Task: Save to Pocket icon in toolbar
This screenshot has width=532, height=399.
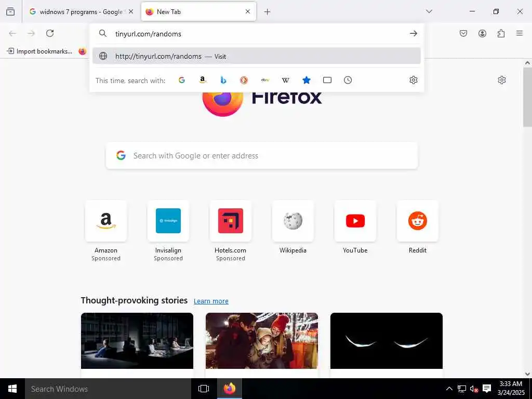Action: [x=463, y=33]
